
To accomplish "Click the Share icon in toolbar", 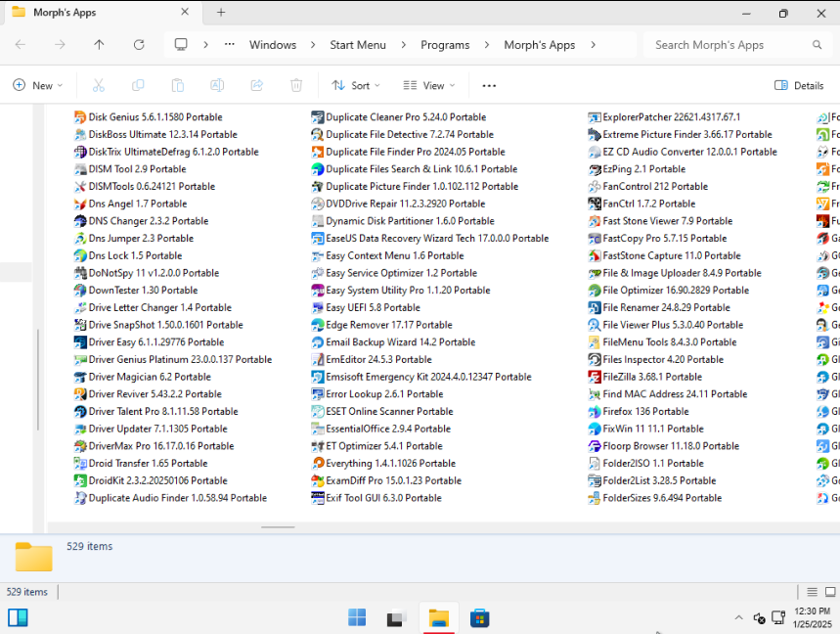I will coord(256,85).
